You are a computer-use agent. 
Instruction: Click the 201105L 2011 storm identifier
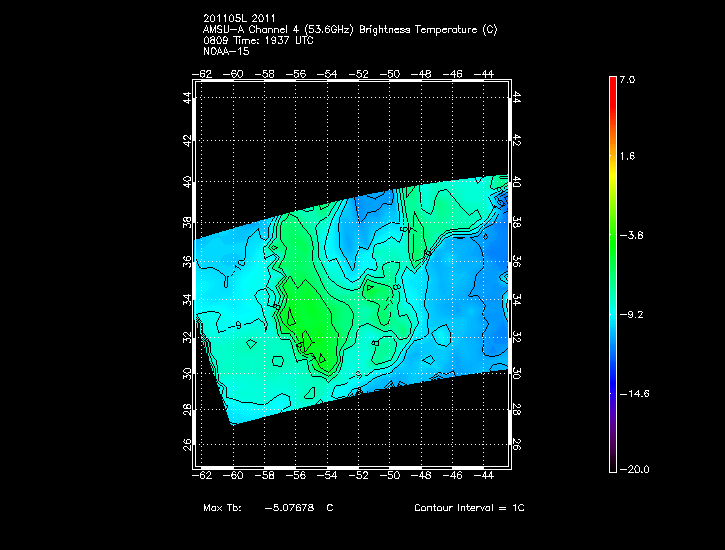tap(239, 18)
